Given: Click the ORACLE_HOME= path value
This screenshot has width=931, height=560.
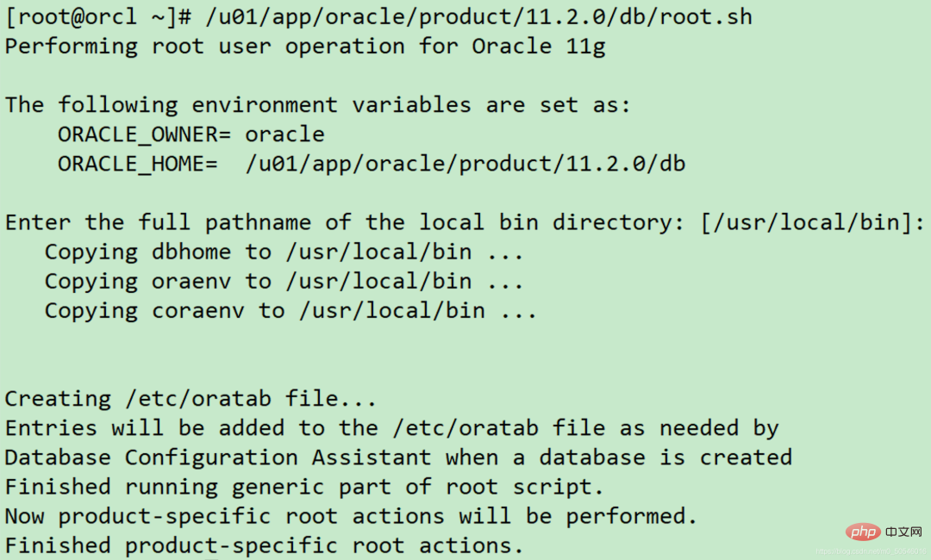Looking at the screenshot, I should [x=465, y=164].
